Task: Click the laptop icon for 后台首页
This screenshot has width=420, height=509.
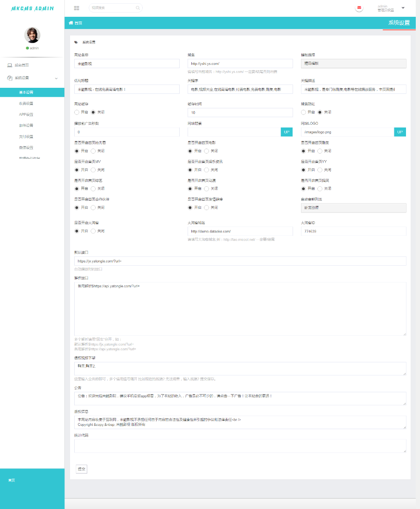Action: (10, 65)
